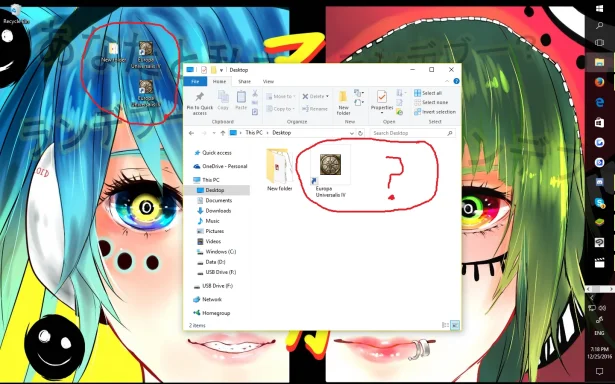Image resolution: width=615 pixels, height=384 pixels.
Task: Open the File menu
Action: pyautogui.click(x=195, y=81)
